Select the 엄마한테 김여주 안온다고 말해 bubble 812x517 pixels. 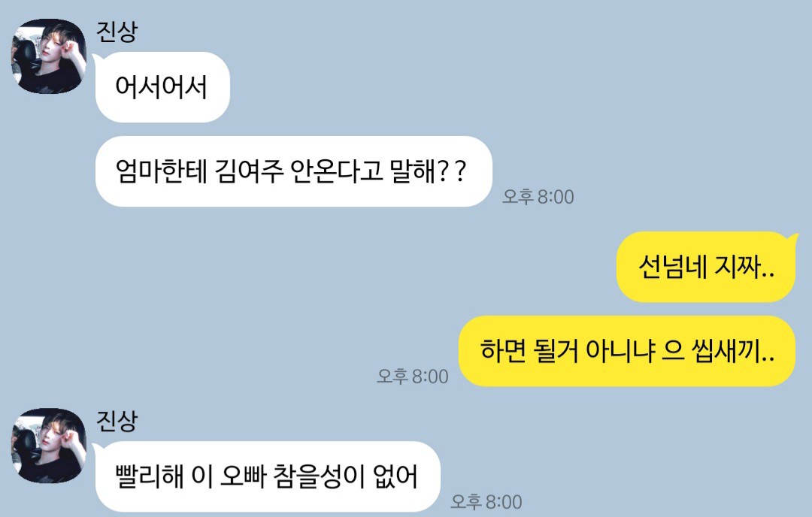coord(294,171)
